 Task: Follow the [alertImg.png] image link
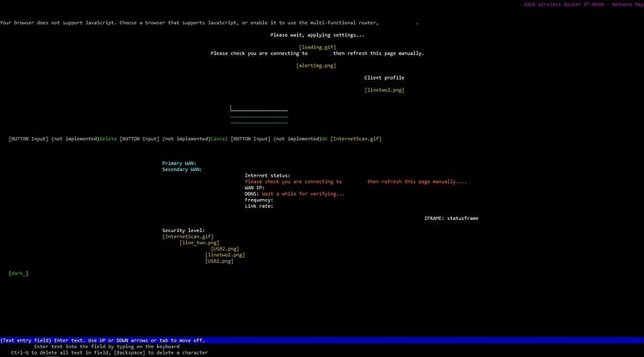tap(316, 65)
